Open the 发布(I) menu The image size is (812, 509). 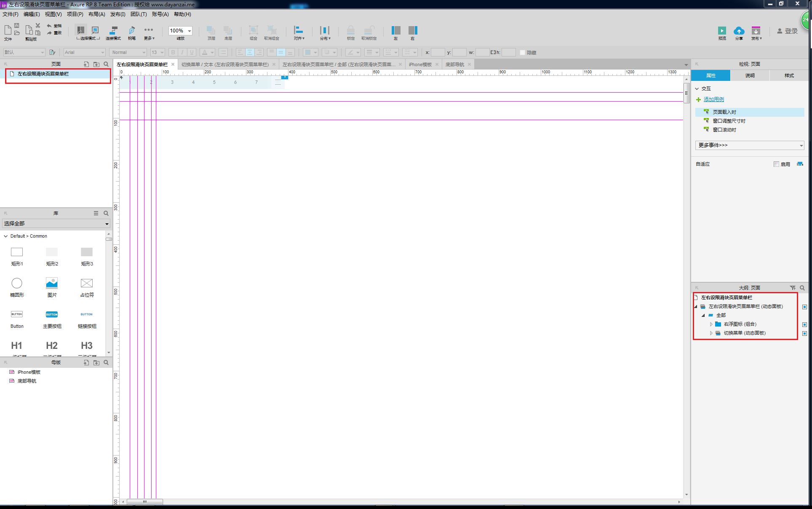click(x=118, y=14)
